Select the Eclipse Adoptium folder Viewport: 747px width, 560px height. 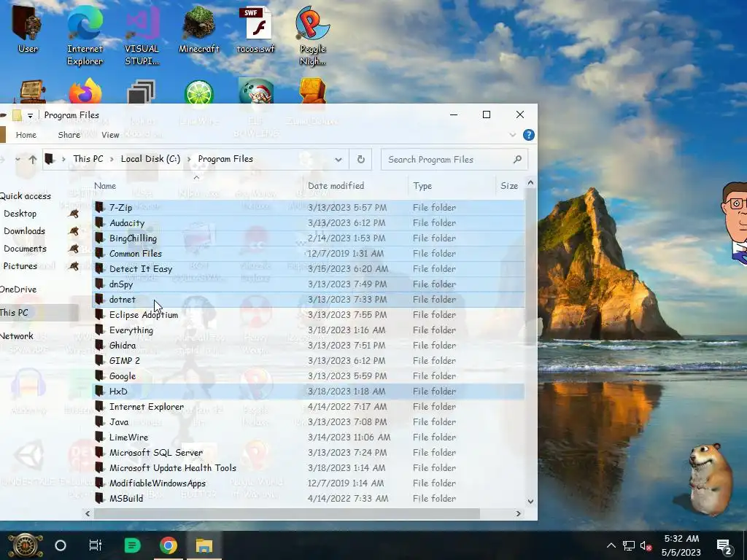coord(309,315)
